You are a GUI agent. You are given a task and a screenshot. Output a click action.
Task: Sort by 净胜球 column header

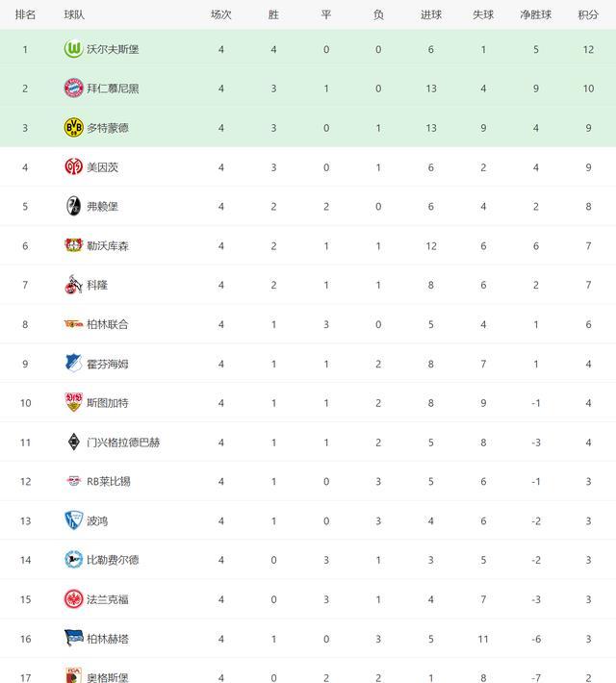point(536,14)
